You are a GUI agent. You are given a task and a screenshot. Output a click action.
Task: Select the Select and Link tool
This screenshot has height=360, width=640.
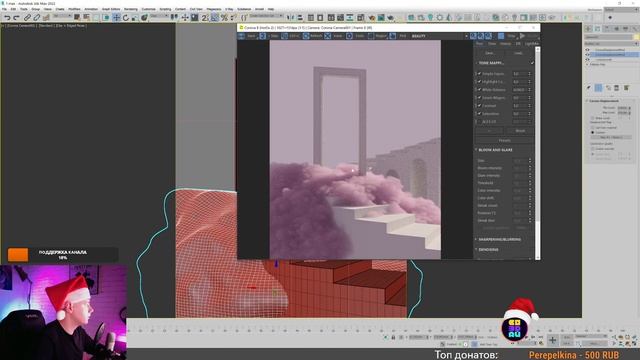[x=27, y=18]
